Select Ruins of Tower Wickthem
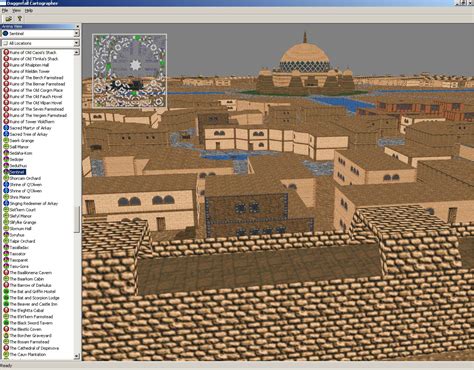 (x=32, y=122)
